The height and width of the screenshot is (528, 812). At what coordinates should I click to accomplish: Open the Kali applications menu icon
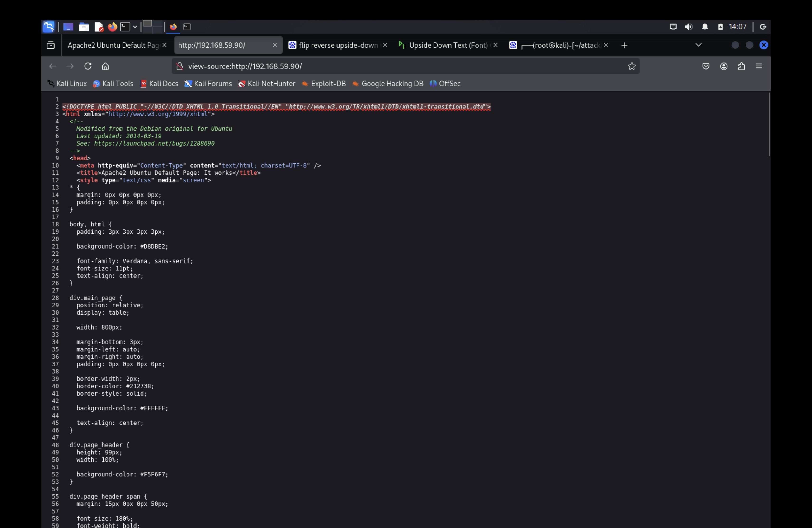(x=48, y=27)
